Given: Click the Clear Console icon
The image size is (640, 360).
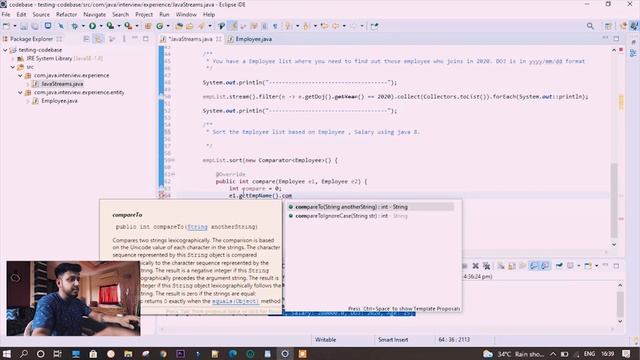Looking at the screenshot, I should click(501, 266).
